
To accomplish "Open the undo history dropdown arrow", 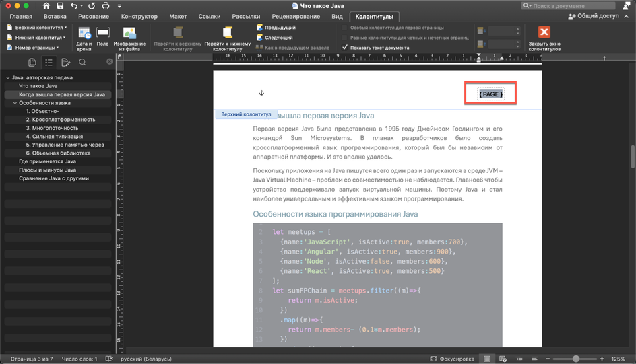I will pos(82,6).
